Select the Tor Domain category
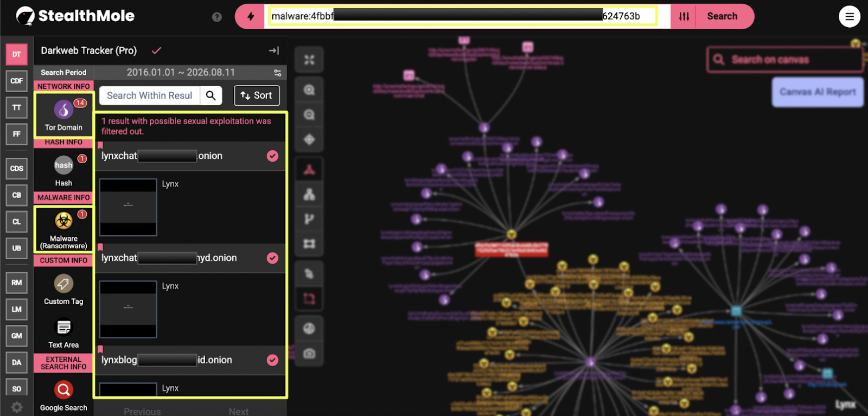 pyautogui.click(x=63, y=114)
